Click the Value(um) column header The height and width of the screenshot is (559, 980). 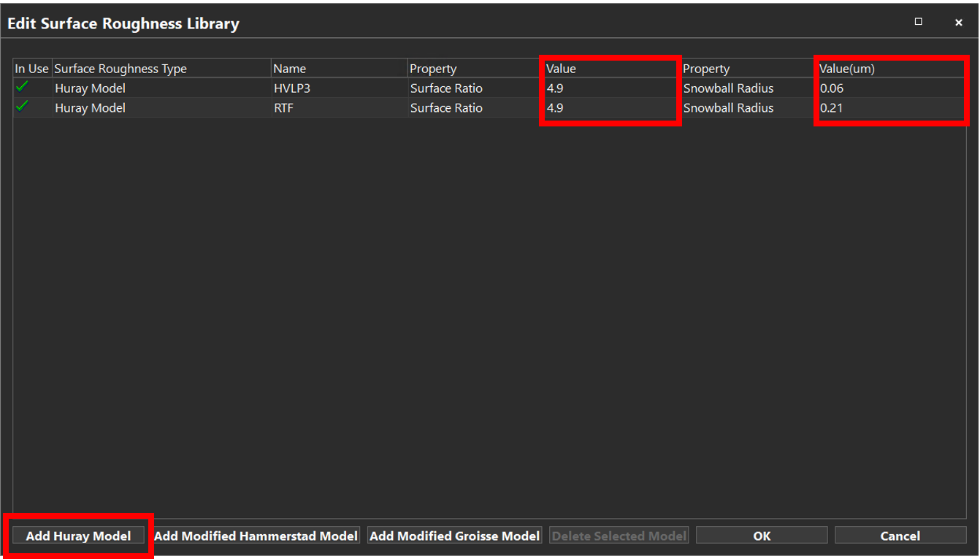click(x=892, y=69)
